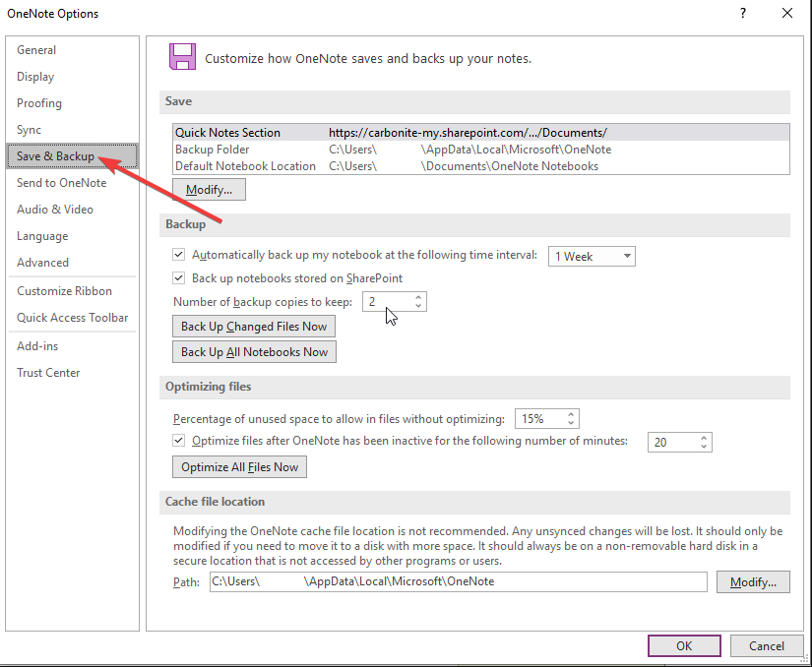Click the help question mark icon
The image size is (812, 667).
click(743, 13)
